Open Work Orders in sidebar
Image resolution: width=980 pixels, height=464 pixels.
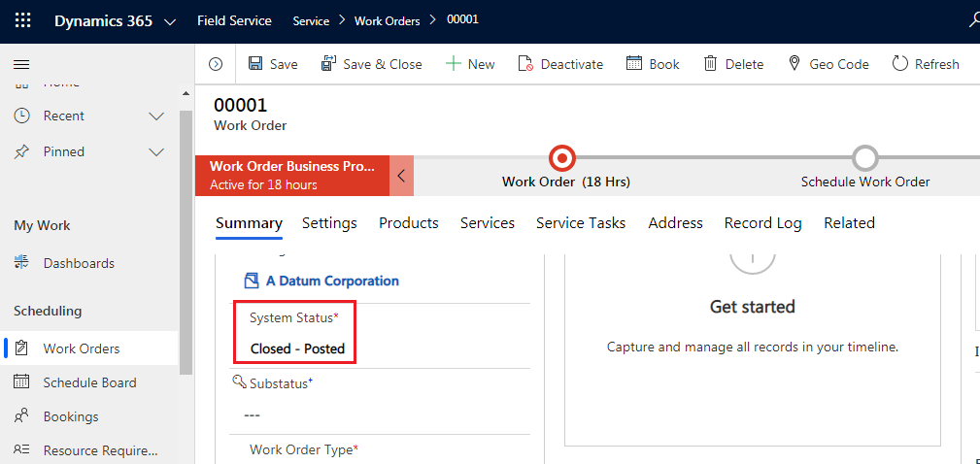click(x=82, y=348)
